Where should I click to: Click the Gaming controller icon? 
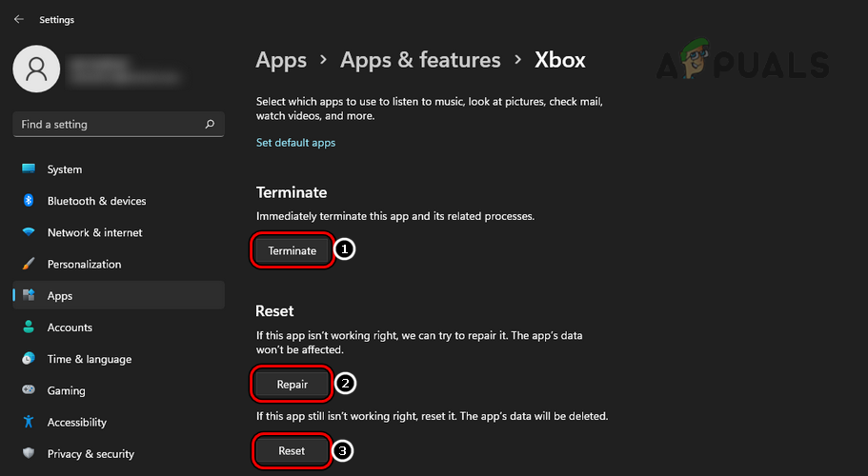(x=29, y=390)
